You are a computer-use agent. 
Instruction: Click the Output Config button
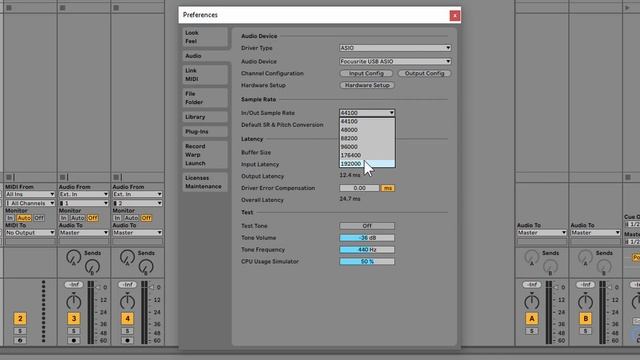point(424,73)
